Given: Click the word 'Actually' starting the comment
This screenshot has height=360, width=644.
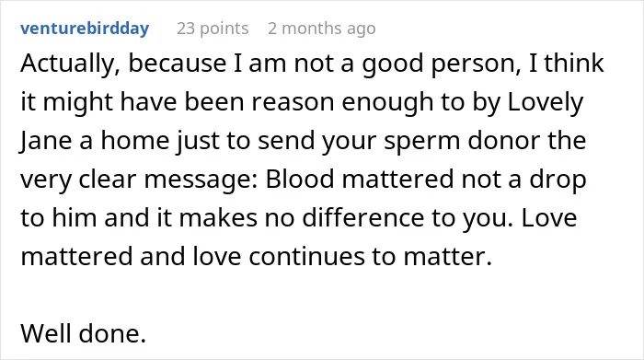Looking at the screenshot, I should (x=70, y=64).
